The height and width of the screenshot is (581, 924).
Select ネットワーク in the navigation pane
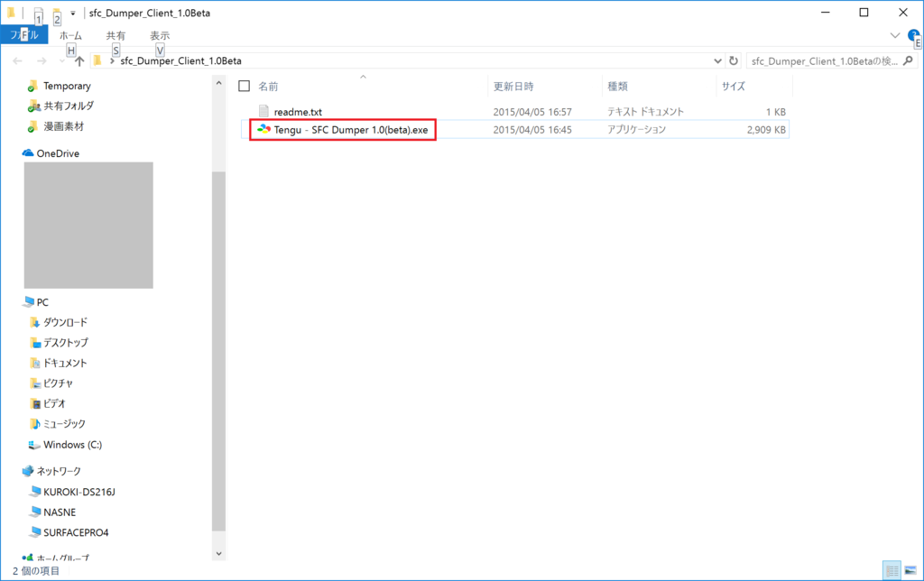[59, 471]
